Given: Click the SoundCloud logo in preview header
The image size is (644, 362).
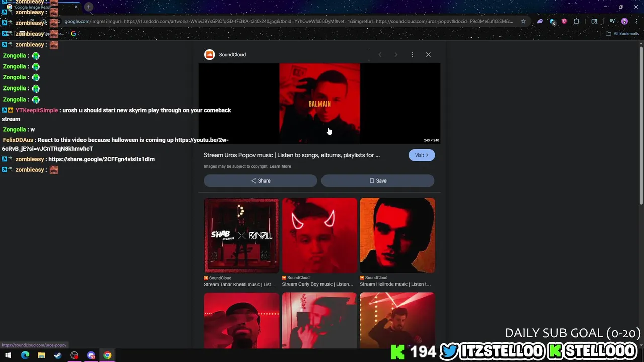Looking at the screenshot, I should (209, 54).
